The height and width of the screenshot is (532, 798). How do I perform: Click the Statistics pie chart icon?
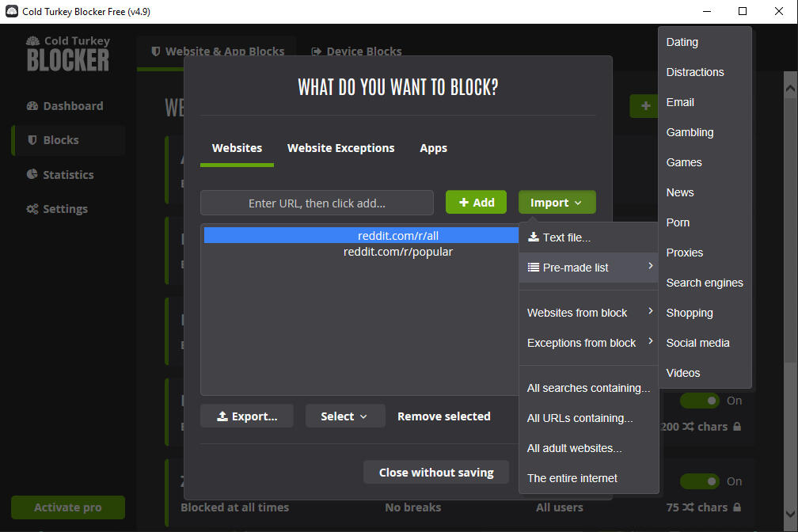pyautogui.click(x=32, y=175)
